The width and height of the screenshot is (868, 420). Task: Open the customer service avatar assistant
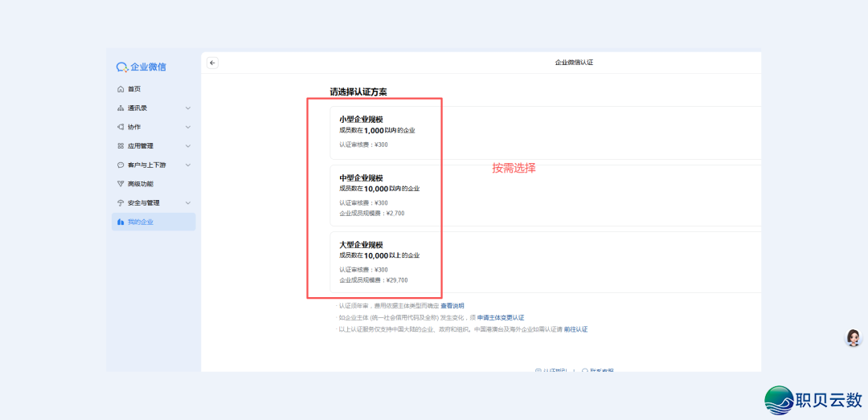[x=854, y=337]
